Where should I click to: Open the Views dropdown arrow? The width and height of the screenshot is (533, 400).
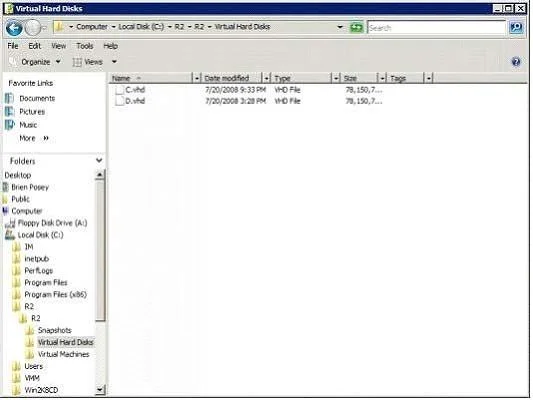pos(114,62)
